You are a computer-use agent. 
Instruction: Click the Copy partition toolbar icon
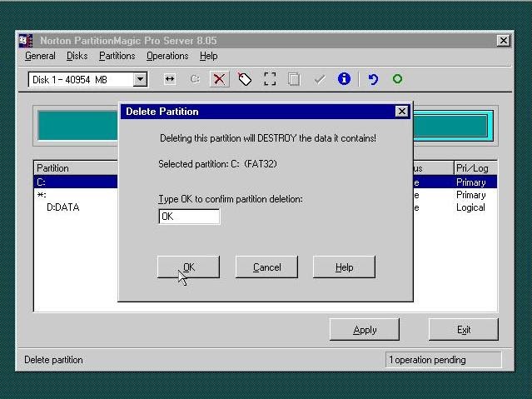(x=294, y=79)
